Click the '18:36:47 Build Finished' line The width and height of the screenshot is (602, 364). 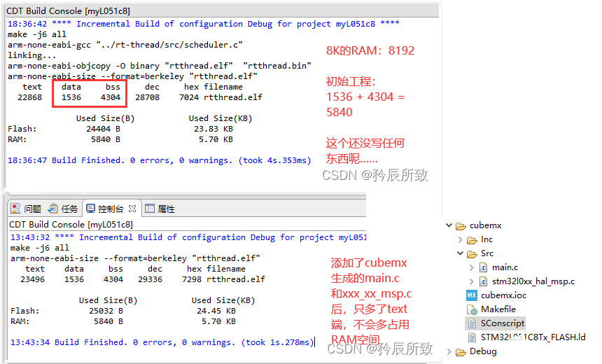coord(160,160)
